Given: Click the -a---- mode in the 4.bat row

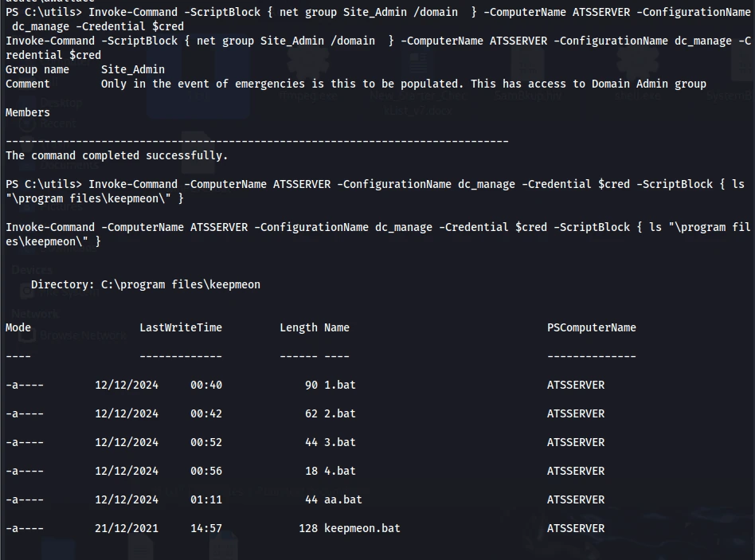Looking at the screenshot, I should tap(25, 471).
